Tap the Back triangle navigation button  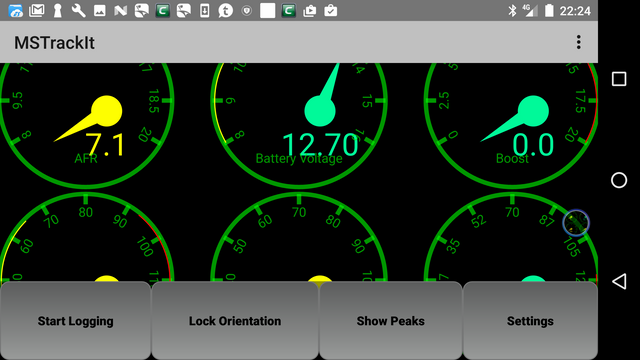click(x=619, y=281)
